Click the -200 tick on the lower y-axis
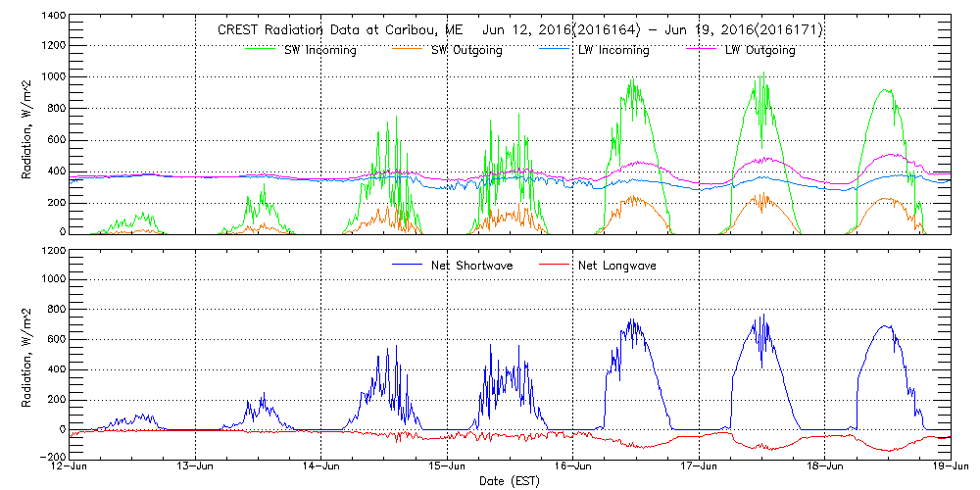This screenshot has width=980, height=490. (51, 458)
